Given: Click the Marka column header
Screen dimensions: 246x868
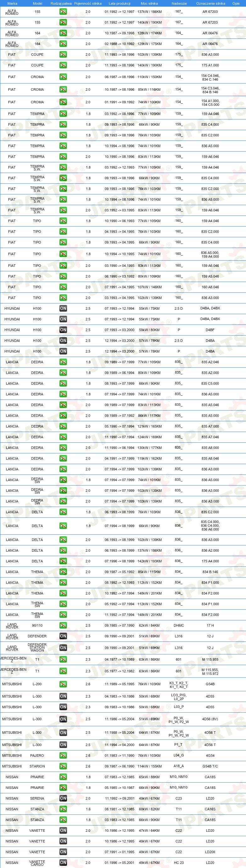Looking at the screenshot, I should (12, 3).
